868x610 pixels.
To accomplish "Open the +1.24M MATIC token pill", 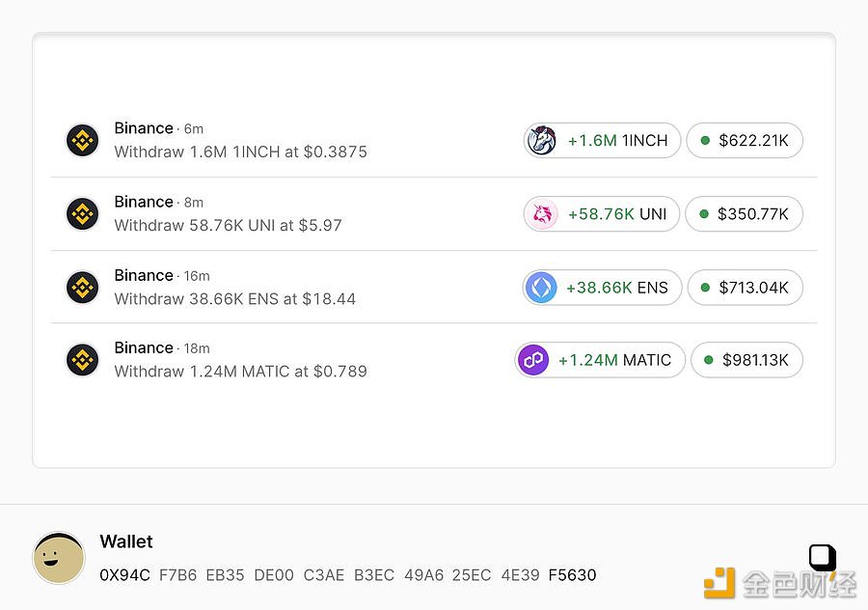I will coord(600,360).
